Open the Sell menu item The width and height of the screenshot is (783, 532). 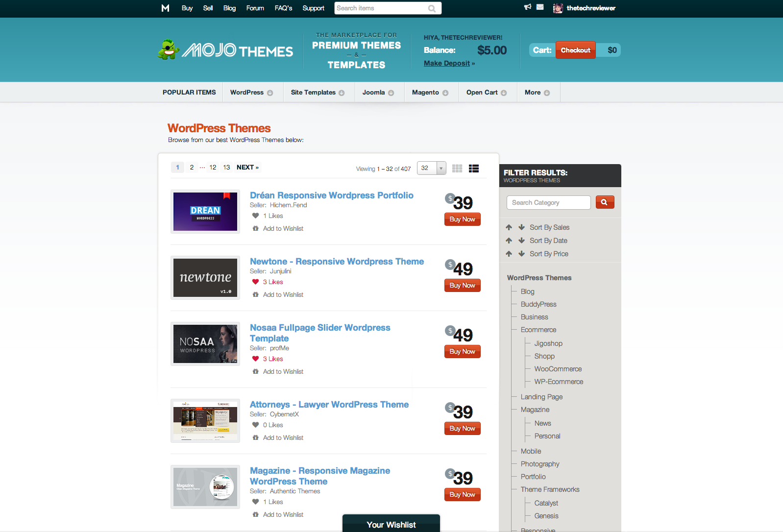click(x=208, y=8)
